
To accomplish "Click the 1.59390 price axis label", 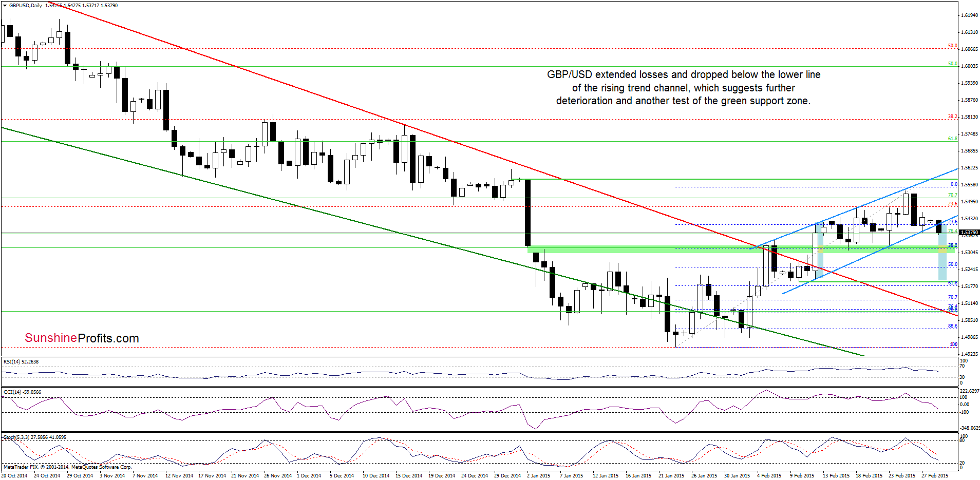I will click(x=969, y=83).
